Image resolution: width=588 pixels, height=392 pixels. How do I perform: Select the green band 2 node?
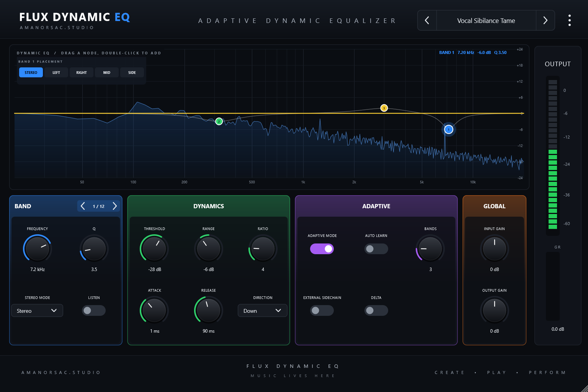pos(219,121)
